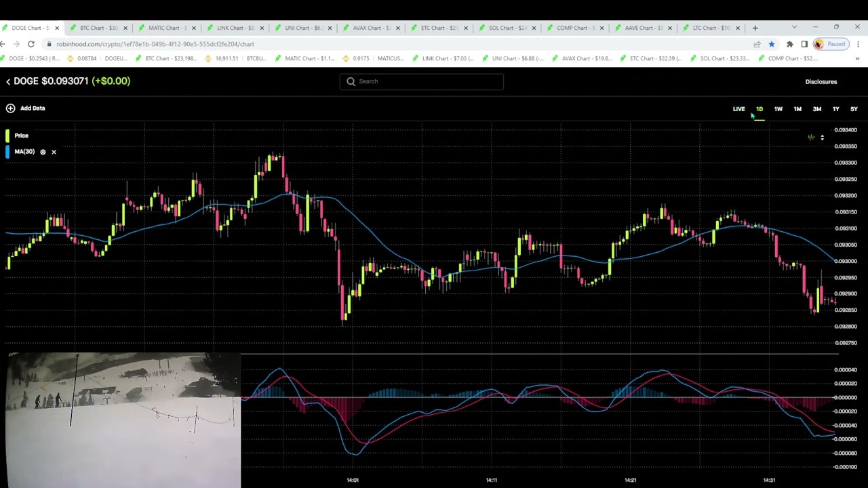
Task: Select the 1Y time range
Action: click(835, 109)
